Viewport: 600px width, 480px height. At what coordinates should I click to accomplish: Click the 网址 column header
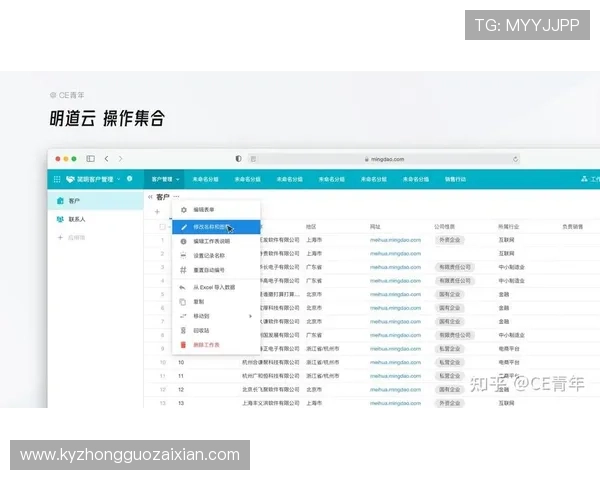tap(375, 227)
